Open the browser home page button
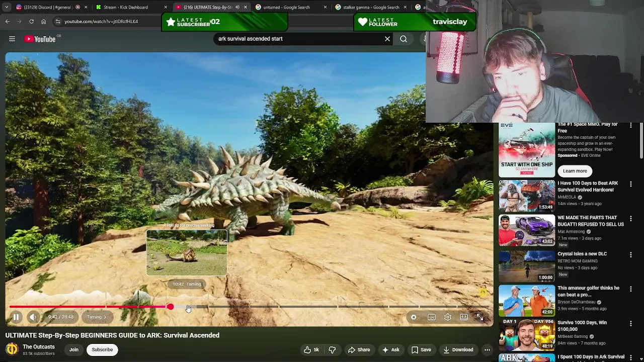Viewport: 644px width, 362px height. pos(43,22)
